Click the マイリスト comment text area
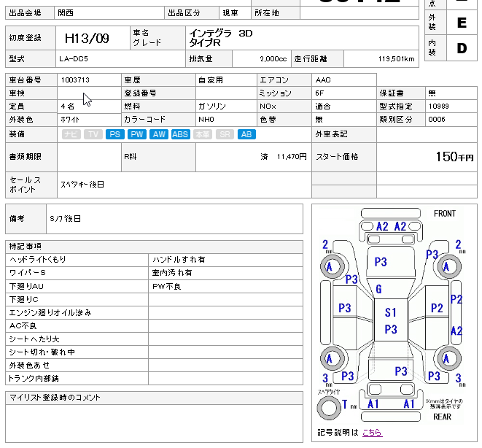Image resolution: width=482 pixels, height=448 pixels. (153, 423)
